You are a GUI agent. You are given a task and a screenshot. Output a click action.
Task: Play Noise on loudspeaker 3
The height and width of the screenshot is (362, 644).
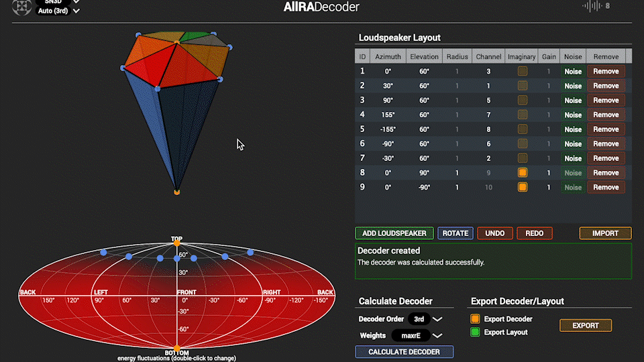coord(573,100)
